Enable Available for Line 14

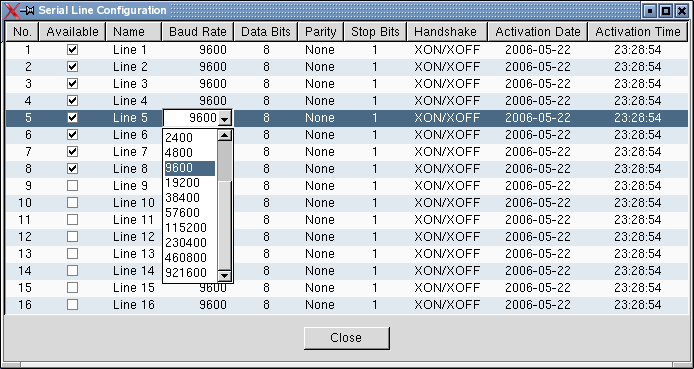[72, 270]
